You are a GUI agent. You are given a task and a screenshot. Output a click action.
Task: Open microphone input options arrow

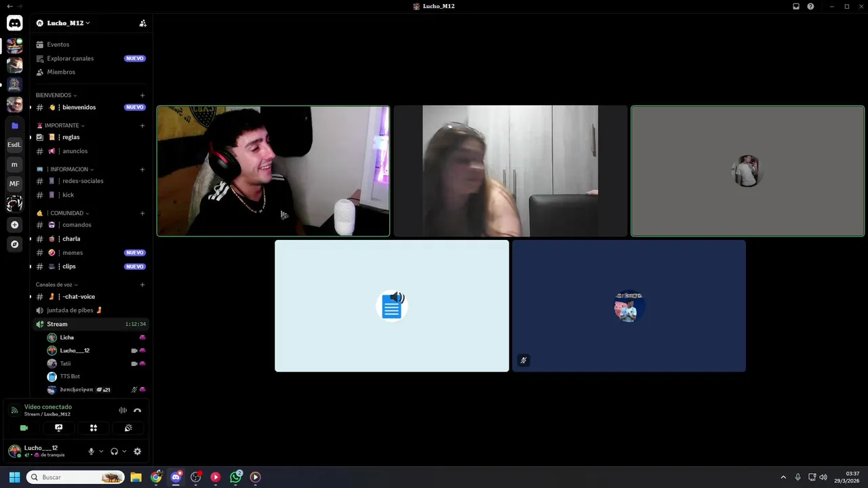coord(101,451)
